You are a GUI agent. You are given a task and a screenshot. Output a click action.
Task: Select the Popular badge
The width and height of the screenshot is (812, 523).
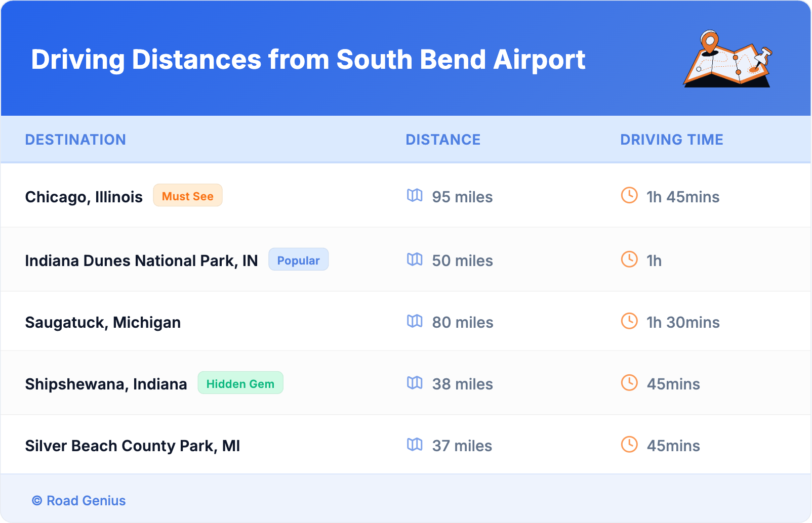tap(298, 260)
